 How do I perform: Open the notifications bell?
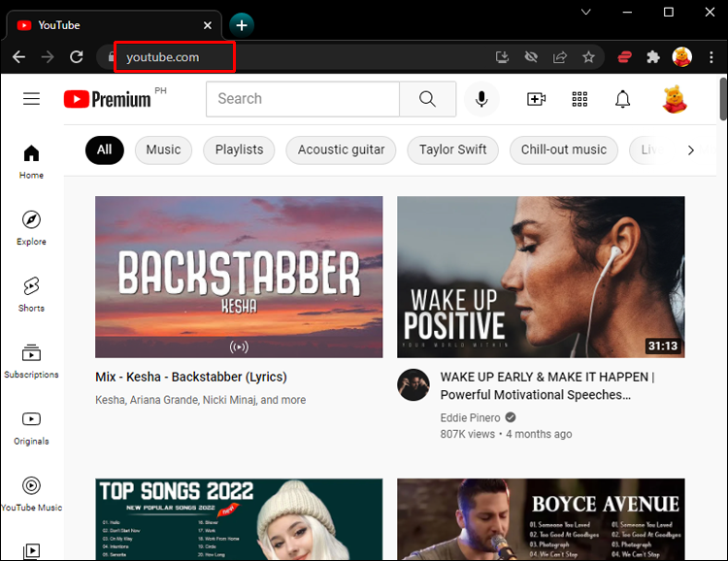pyautogui.click(x=623, y=99)
